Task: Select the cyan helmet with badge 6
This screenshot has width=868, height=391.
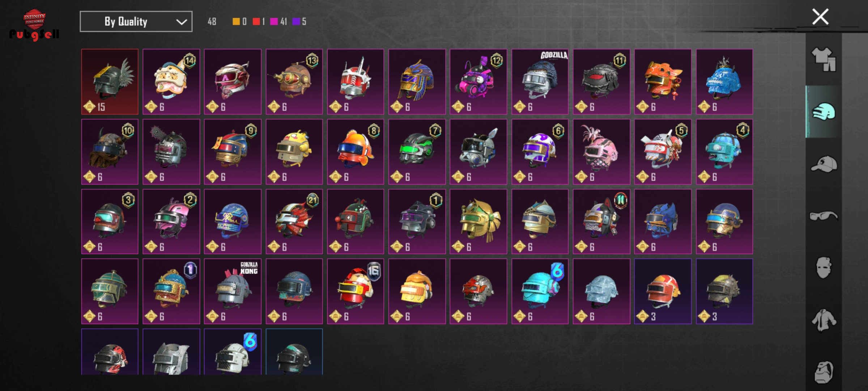Action: pyautogui.click(x=540, y=291)
